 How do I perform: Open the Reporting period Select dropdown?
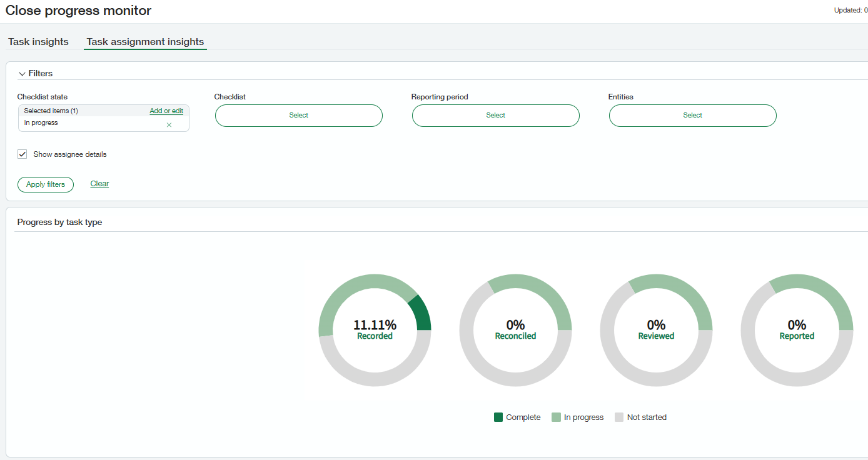point(496,116)
